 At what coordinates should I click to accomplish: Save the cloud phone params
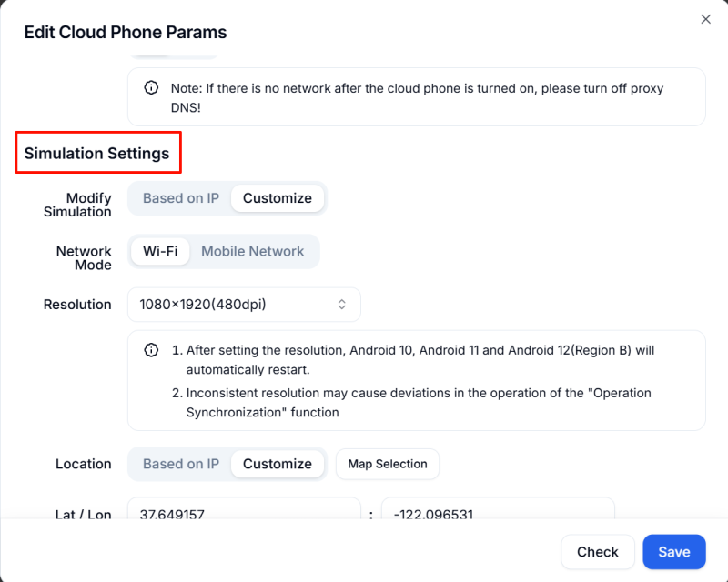(674, 552)
